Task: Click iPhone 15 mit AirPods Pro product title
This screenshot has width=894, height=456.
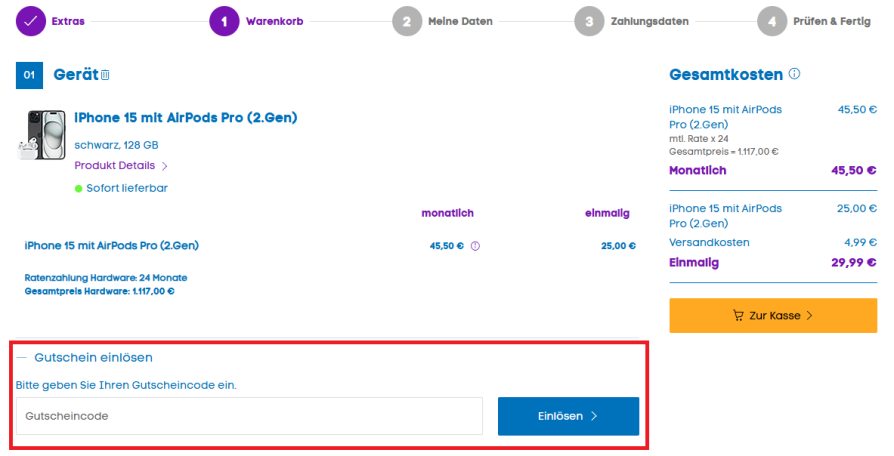Action: [186, 118]
